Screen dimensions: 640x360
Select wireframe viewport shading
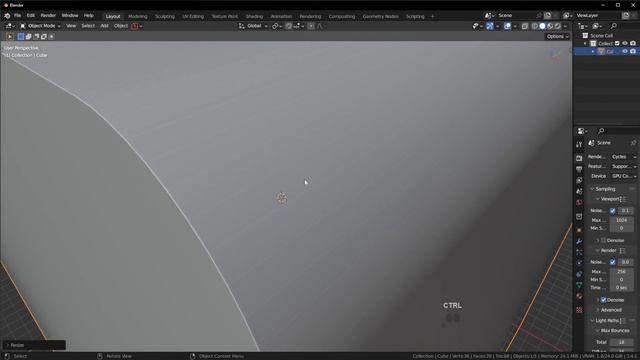tap(535, 26)
